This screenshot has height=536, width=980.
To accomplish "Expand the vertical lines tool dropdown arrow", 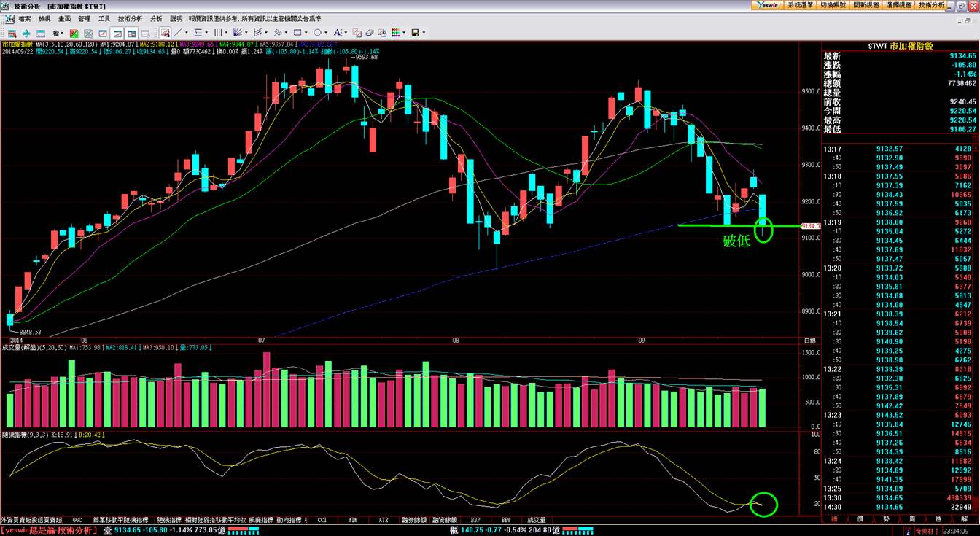I will (x=226, y=33).
